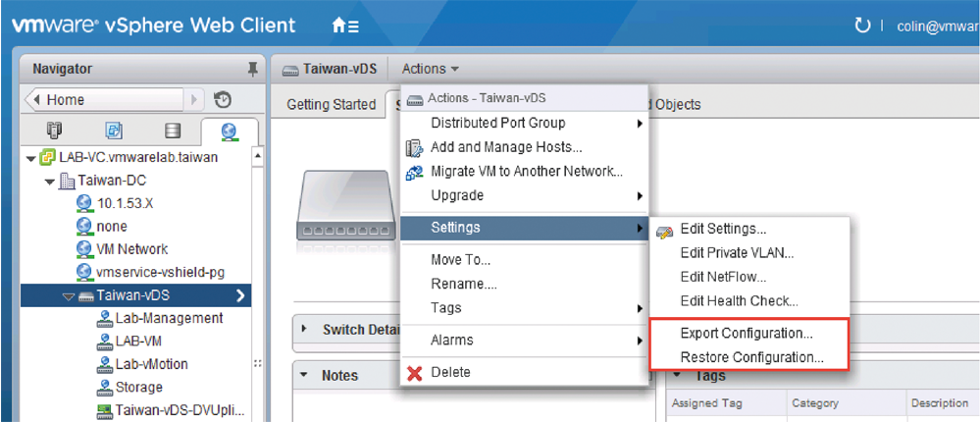980x422 pixels.
Task: Click the network icon beside none
Action: tap(84, 226)
